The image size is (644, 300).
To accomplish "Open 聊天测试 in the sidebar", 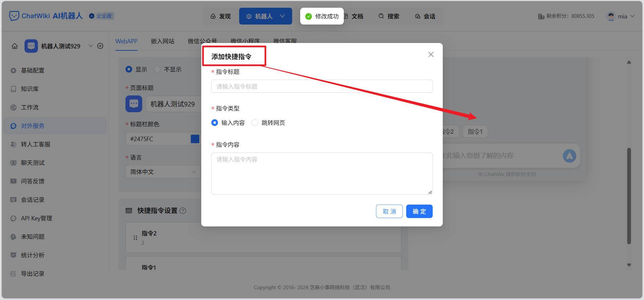I will point(55,163).
